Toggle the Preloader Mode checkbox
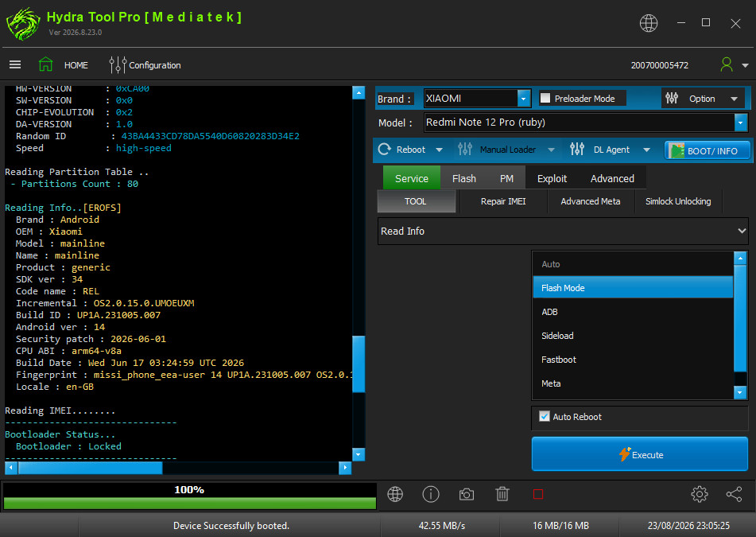This screenshot has width=756, height=537. pos(545,99)
